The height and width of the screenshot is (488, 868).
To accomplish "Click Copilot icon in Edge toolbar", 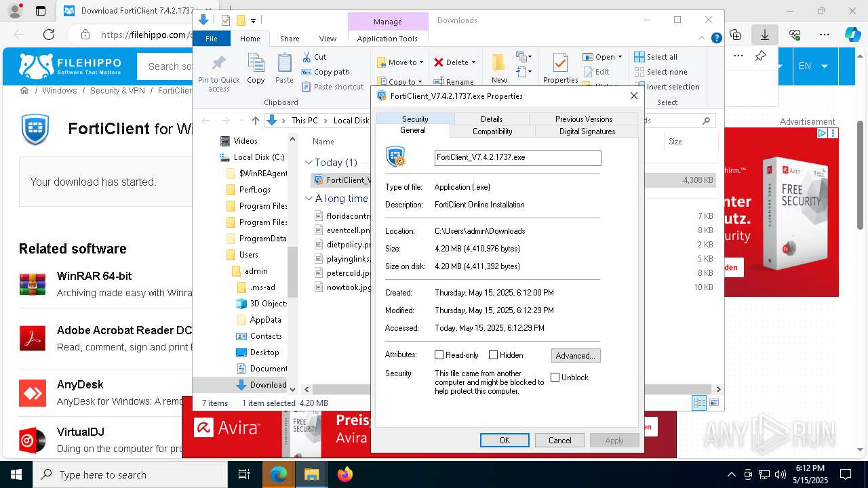I will tap(852, 35).
